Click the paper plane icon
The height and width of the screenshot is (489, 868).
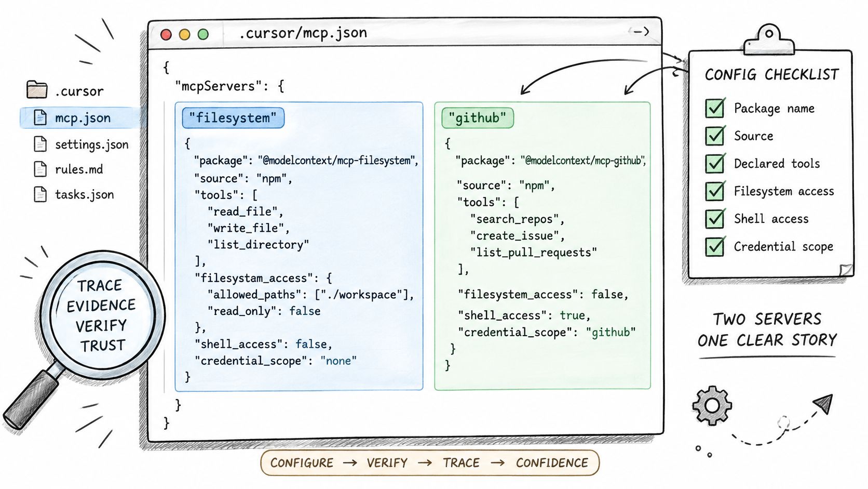tap(823, 403)
